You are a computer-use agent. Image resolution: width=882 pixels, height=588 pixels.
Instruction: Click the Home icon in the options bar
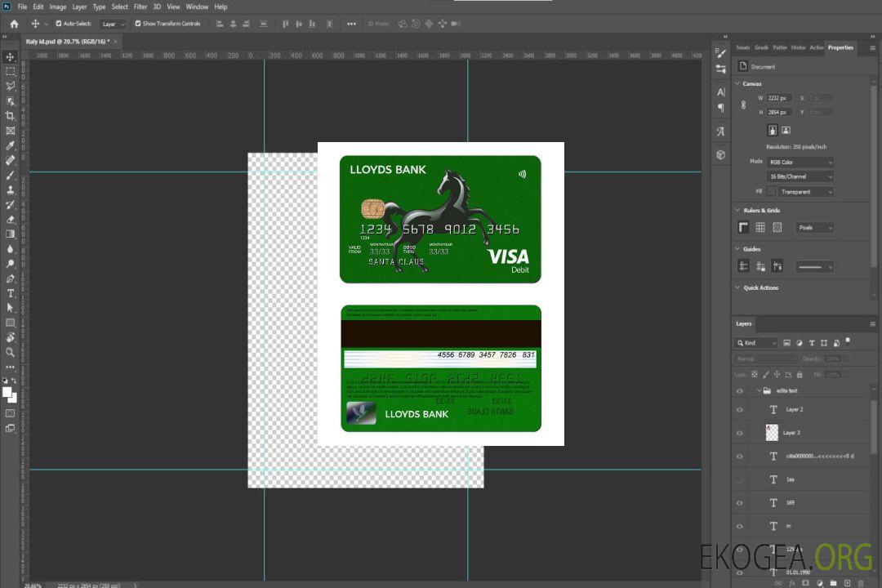14,24
